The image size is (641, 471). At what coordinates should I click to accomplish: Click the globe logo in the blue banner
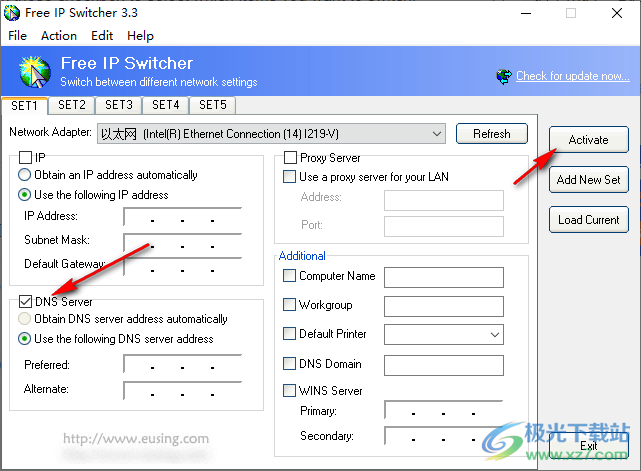coord(35,72)
